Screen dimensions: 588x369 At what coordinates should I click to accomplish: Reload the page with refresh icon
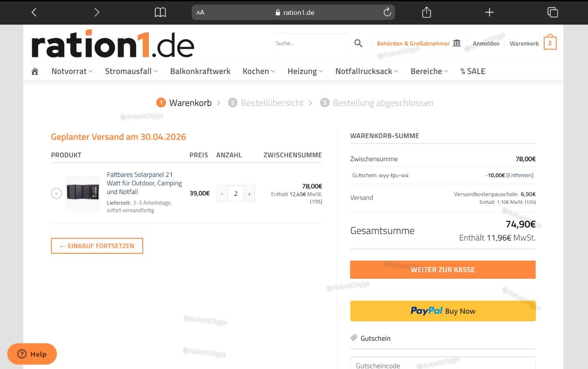387,12
